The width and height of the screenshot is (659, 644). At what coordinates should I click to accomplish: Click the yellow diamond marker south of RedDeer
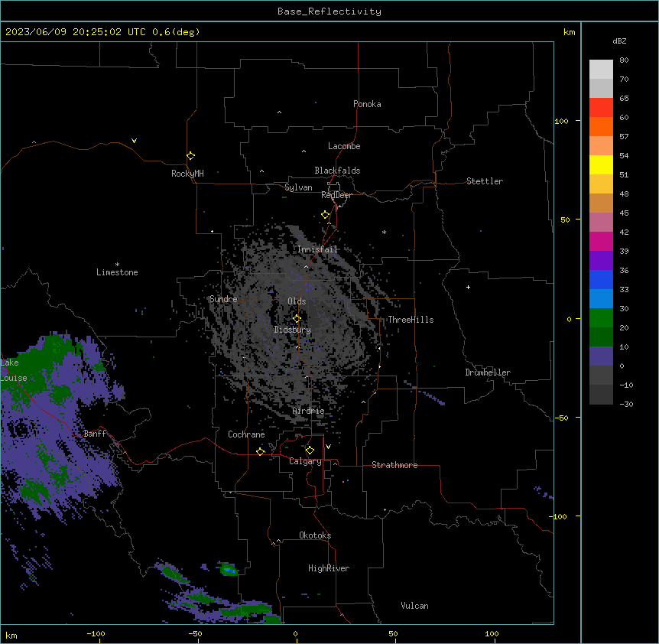click(326, 215)
